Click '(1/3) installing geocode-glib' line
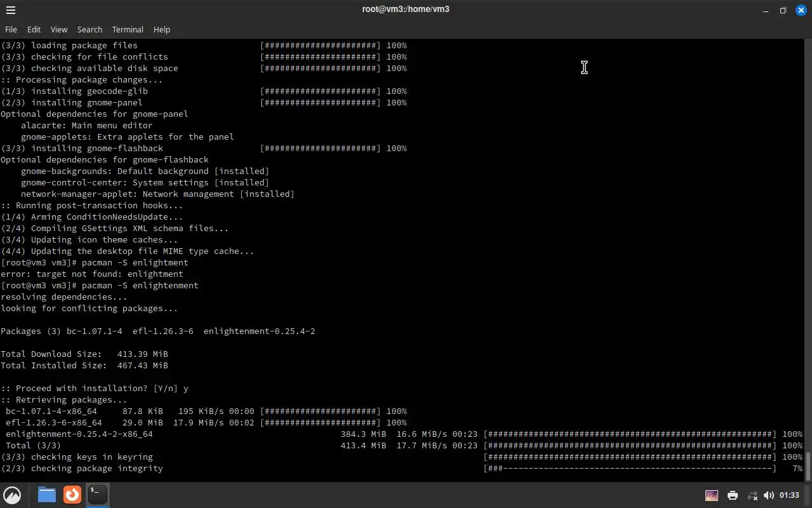This screenshot has width=812, height=508. (x=204, y=91)
